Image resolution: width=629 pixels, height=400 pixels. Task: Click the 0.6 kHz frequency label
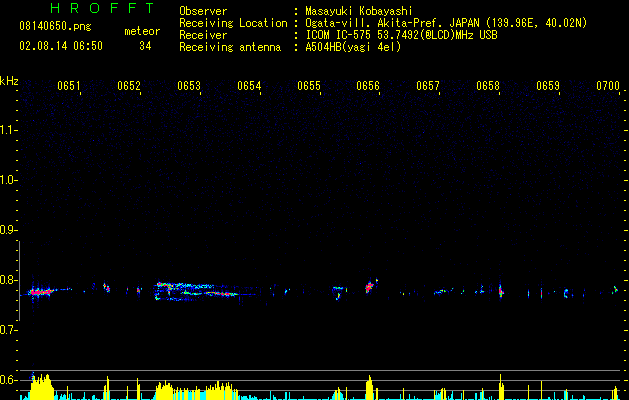(8, 380)
